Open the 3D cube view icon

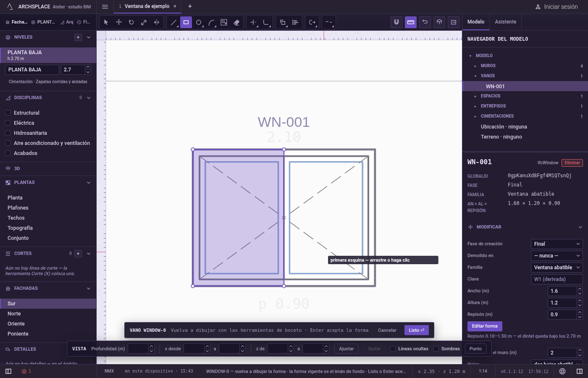pos(439,22)
